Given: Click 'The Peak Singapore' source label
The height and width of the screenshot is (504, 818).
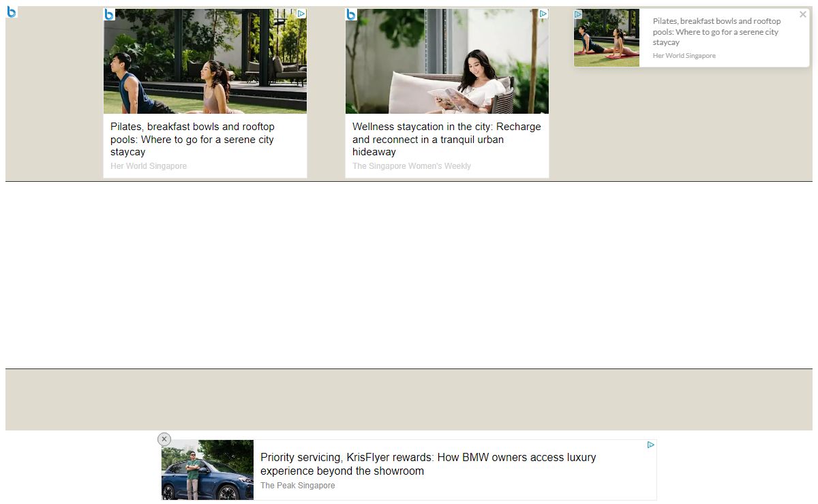Looking at the screenshot, I should tap(298, 486).
